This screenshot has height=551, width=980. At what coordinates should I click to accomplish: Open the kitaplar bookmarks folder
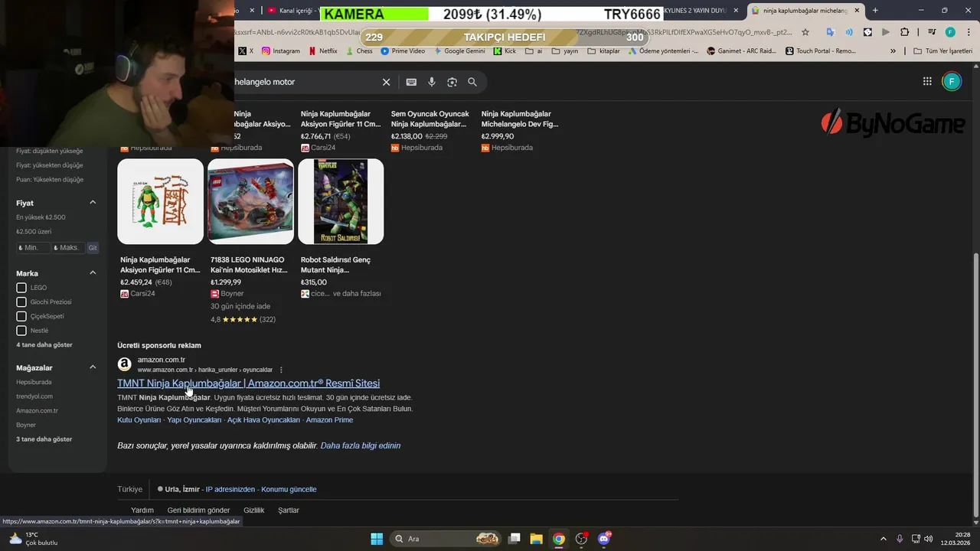(604, 51)
